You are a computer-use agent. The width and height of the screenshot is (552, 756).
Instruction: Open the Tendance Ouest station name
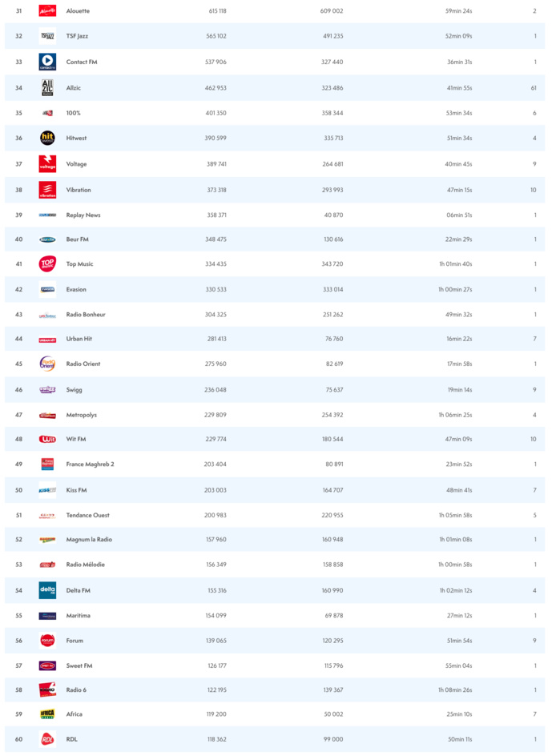(87, 515)
